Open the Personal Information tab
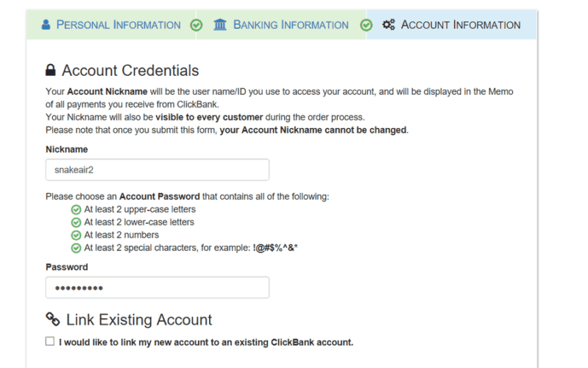 [x=118, y=25]
